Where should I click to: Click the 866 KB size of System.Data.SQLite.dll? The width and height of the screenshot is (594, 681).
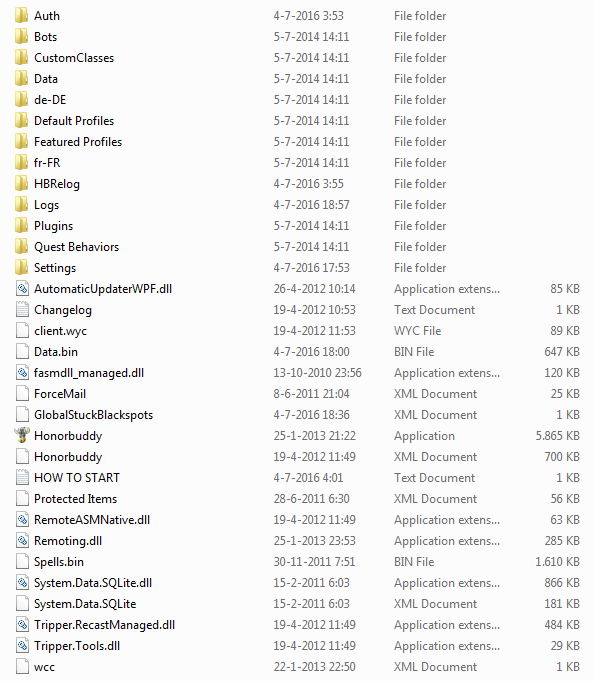pyautogui.click(x=562, y=582)
